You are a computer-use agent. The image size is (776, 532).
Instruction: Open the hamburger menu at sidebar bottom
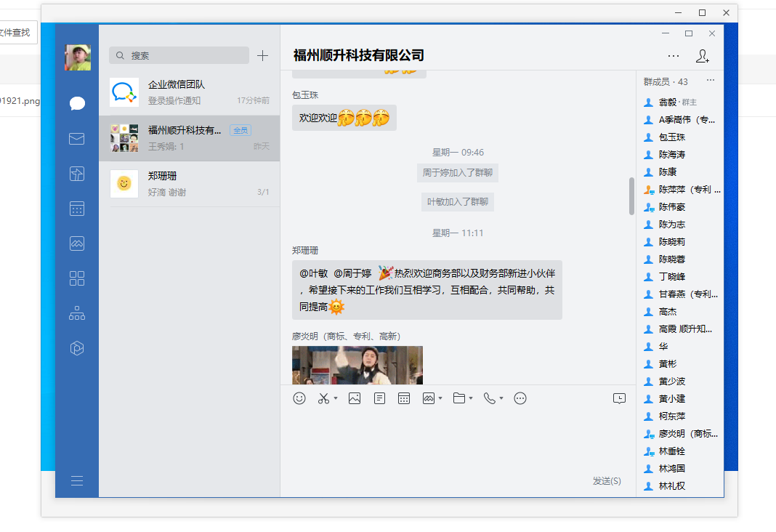coord(77,480)
